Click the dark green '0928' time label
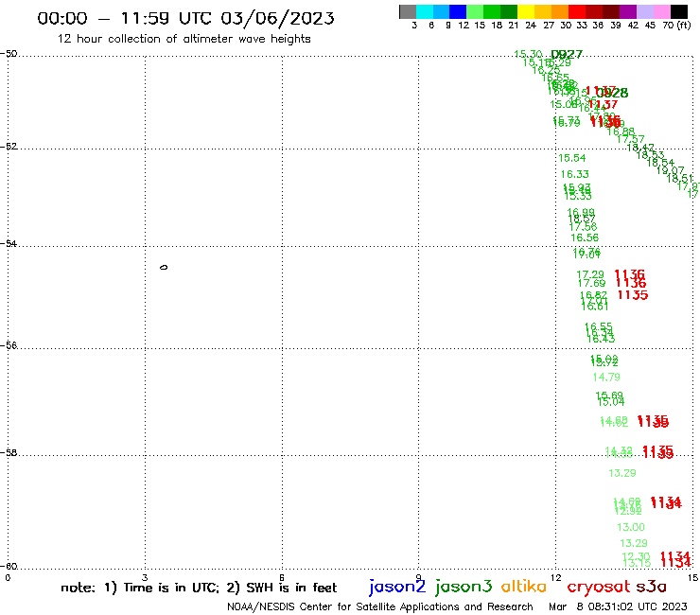The width and height of the screenshot is (700, 615). [612, 93]
